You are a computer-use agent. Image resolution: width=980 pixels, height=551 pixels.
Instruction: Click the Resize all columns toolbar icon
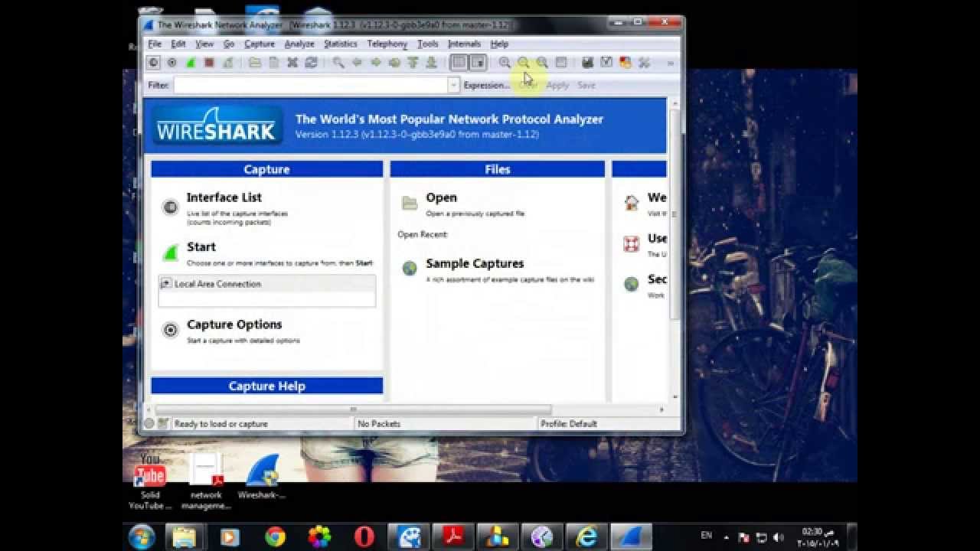pyautogui.click(x=560, y=63)
